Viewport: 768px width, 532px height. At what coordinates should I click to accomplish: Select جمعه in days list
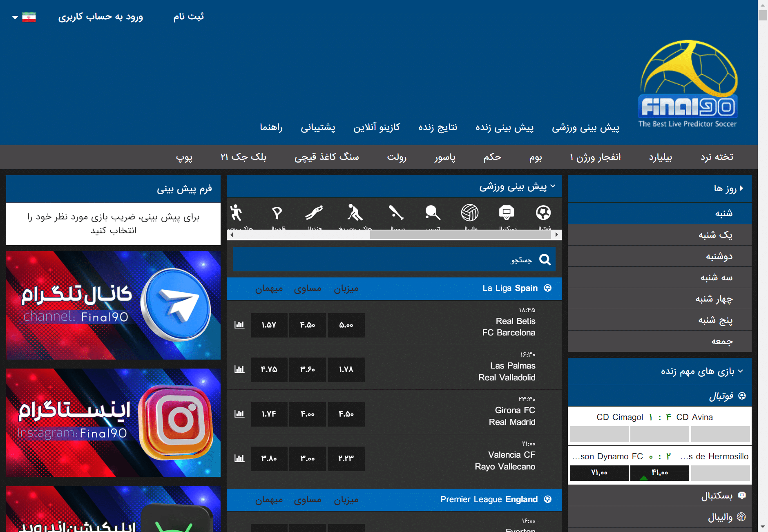pos(660,341)
